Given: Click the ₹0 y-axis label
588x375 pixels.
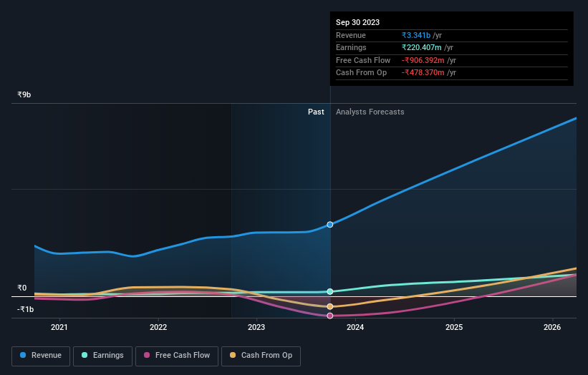Looking at the screenshot, I should [x=22, y=288].
